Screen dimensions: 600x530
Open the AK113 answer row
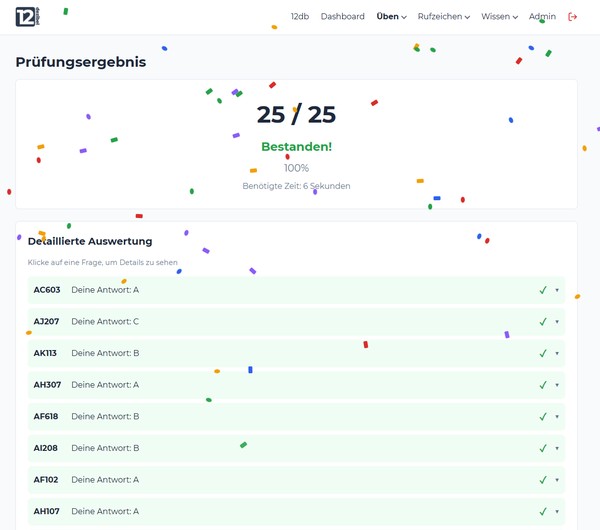coord(290,353)
